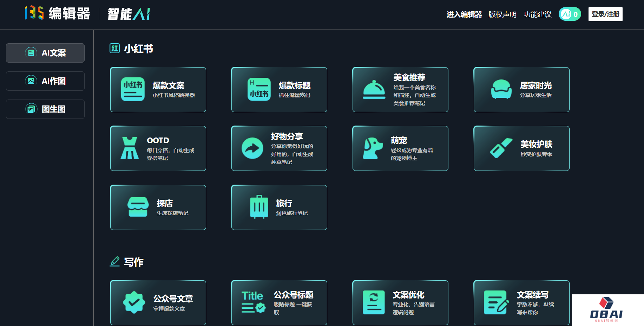Viewport: 644px width, 326px height.
Task: Click the 公众号文章 card title text
Action: [x=173, y=299]
